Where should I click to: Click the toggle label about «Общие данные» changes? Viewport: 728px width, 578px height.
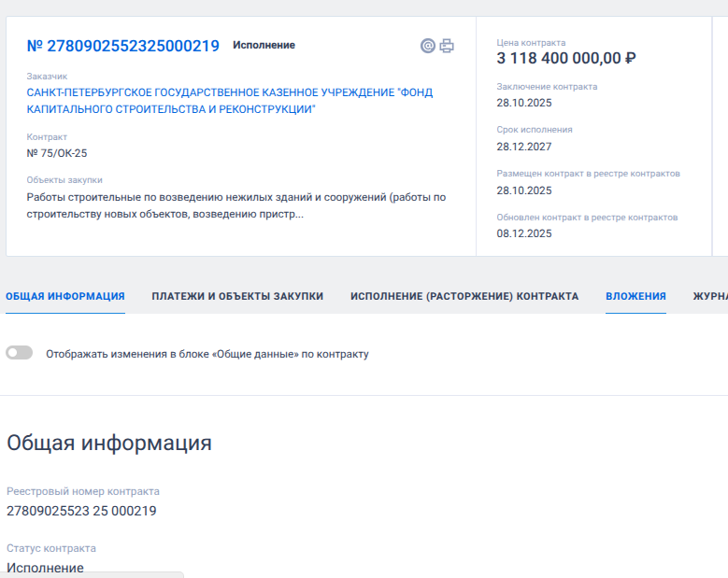click(207, 354)
